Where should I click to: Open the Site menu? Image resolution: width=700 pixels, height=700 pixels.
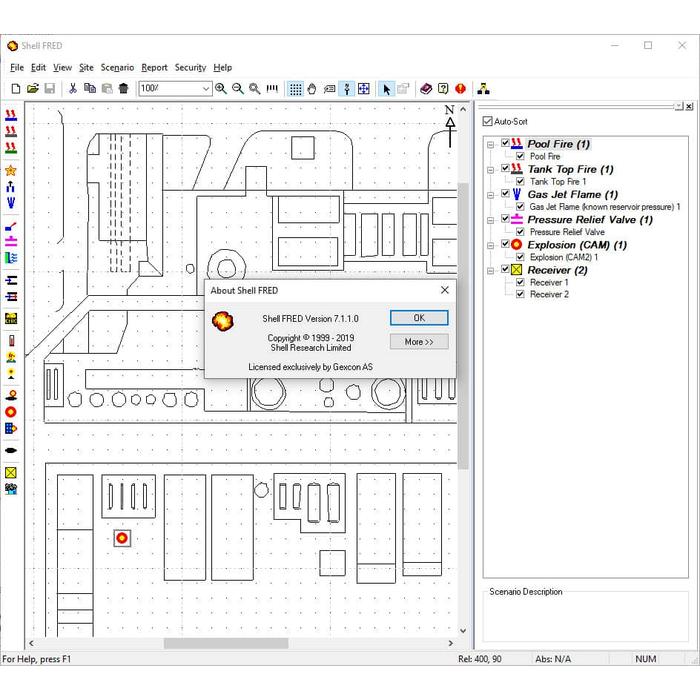point(86,67)
